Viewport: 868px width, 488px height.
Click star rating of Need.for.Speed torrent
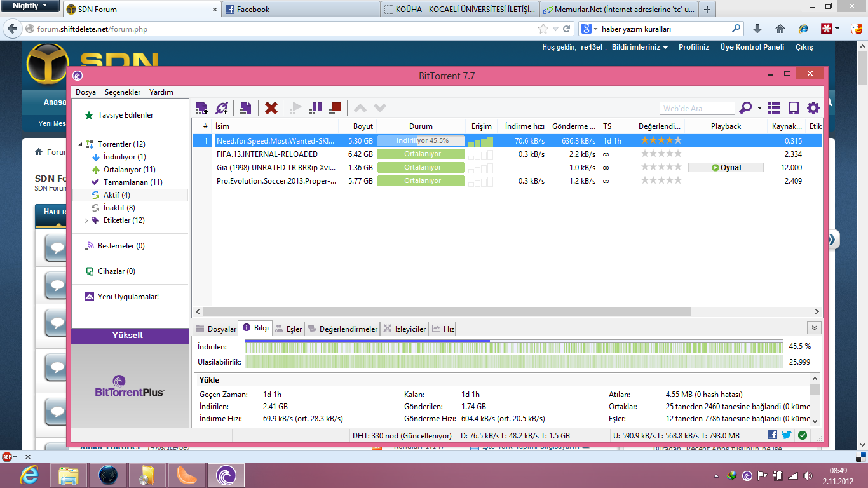(x=661, y=140)
